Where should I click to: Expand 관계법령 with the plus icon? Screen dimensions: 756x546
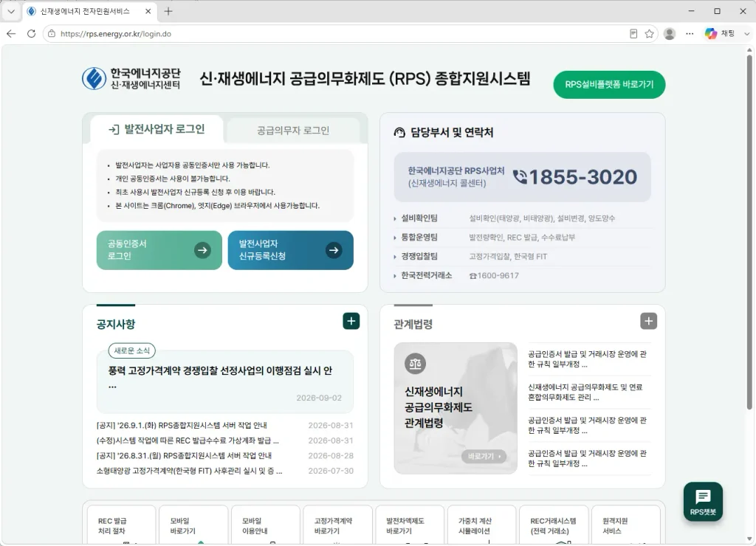[x=648, y=322]
